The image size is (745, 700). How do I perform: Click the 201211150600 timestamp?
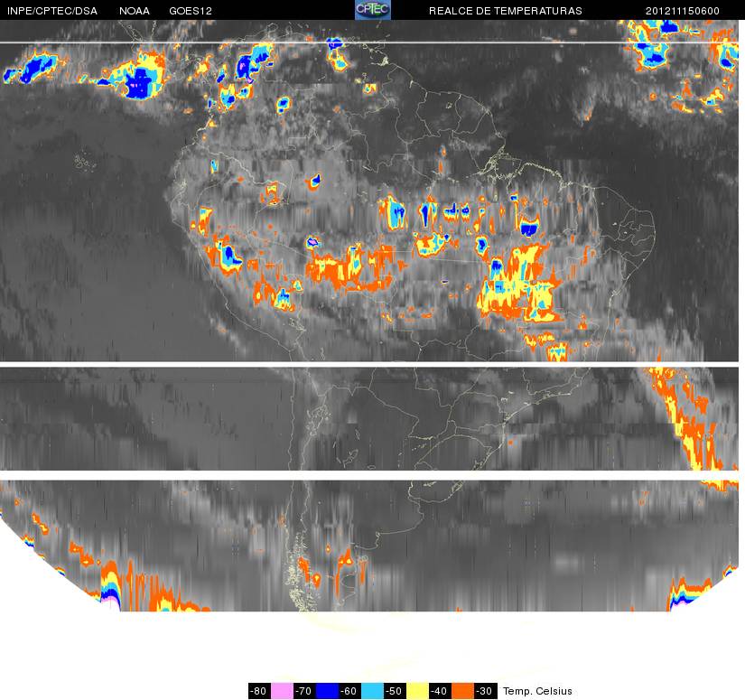tap(683, 11)
